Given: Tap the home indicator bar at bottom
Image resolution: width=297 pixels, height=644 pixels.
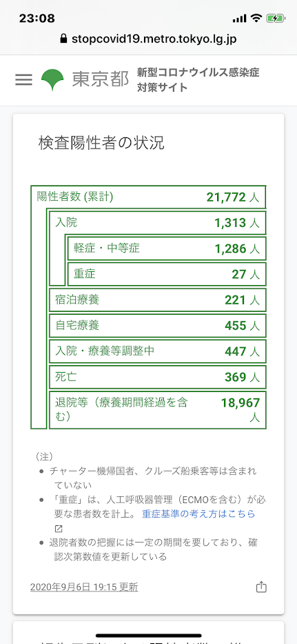Looking at the screenshot, I should (149, 636).
